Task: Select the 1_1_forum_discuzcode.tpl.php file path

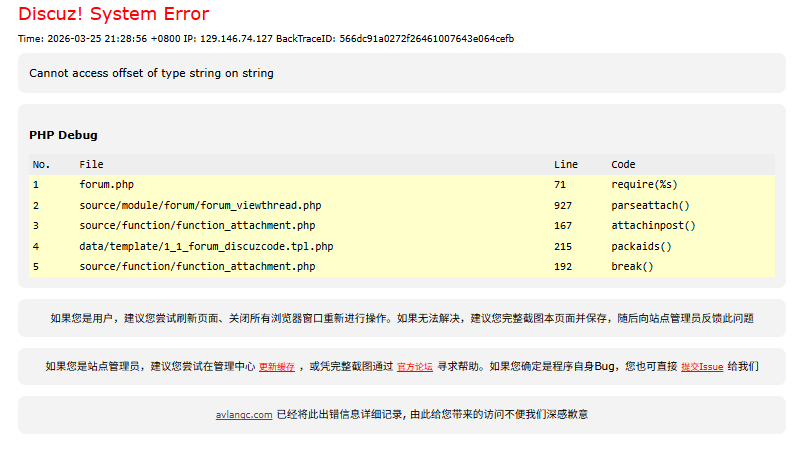Action: click(206, 246)
